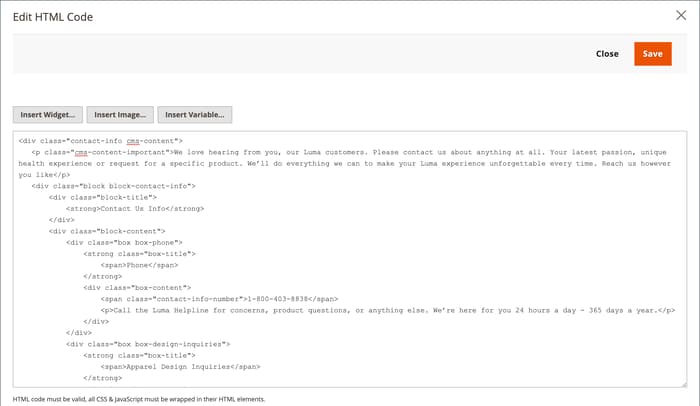Click the 'block-content' div line

coord(107,231)
